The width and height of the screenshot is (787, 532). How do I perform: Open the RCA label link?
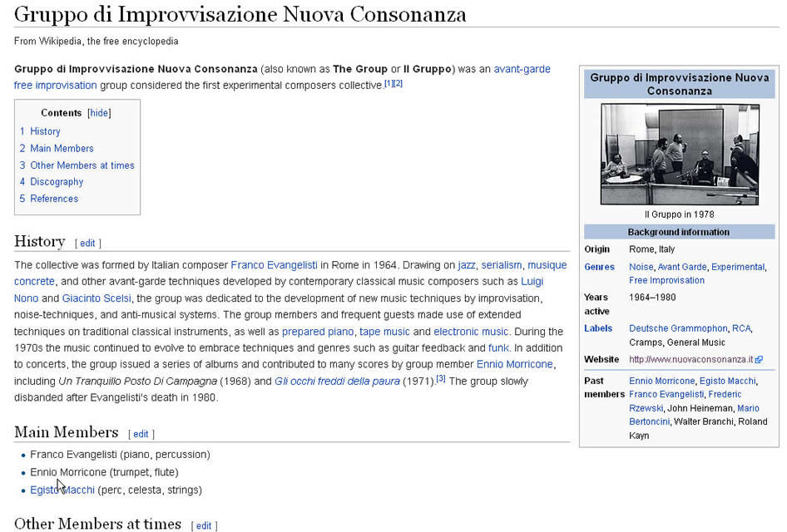click(741, 328)
